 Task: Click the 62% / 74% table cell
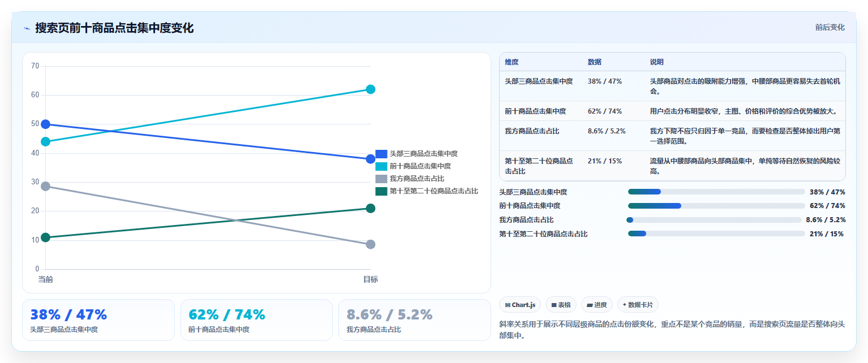pyautogui.click(x=605, y=111)
